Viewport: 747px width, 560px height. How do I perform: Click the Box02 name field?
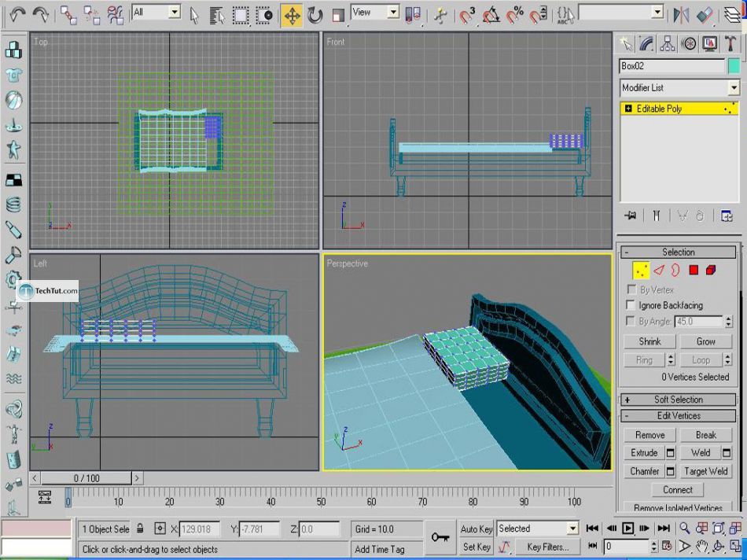[x=672, y=66]
